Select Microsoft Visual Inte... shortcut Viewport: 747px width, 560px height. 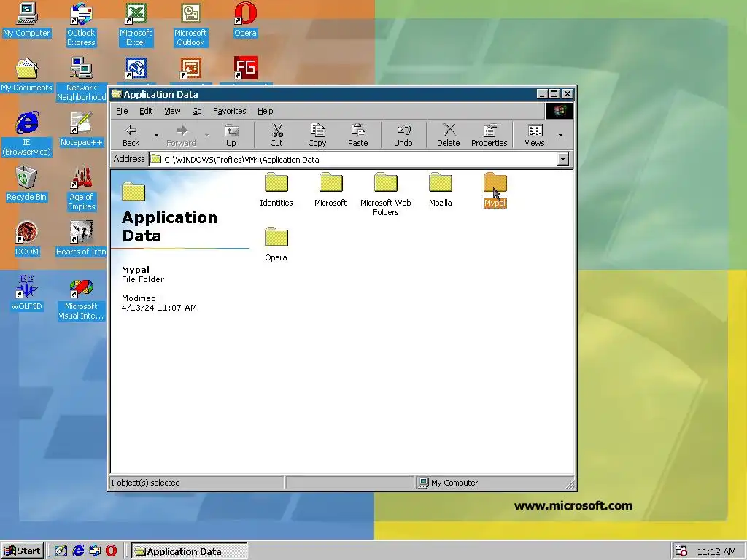pyautogui.click(x=81, y=298)
